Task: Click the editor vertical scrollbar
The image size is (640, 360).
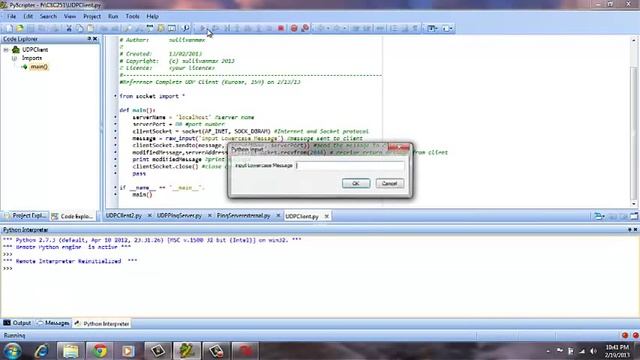Action: [x=633, y=121]
